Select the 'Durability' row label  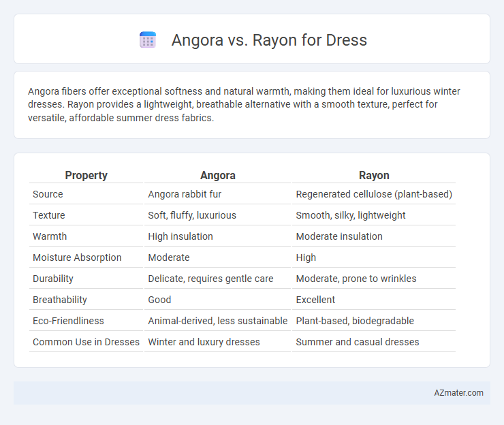point(53,279)
